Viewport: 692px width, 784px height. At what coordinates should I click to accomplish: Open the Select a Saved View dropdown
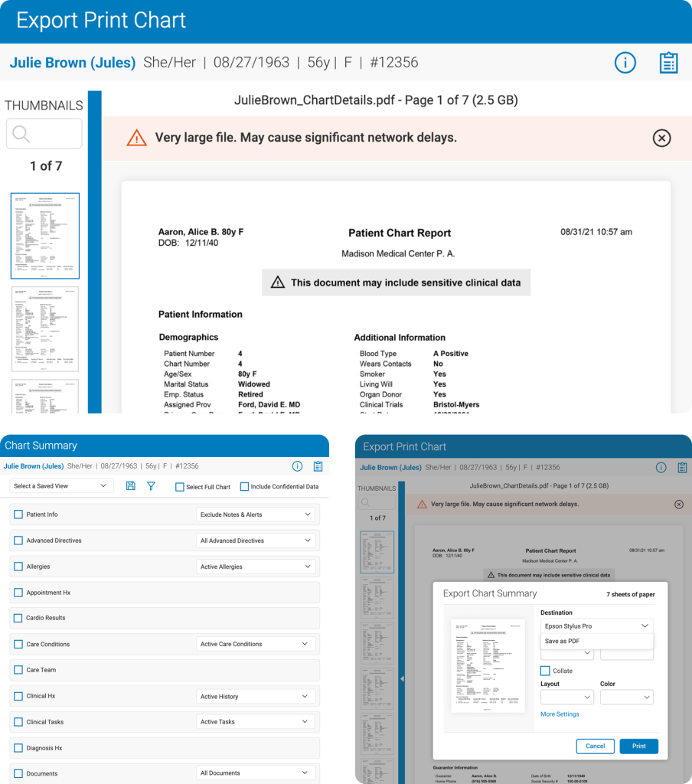pos(61,486)
